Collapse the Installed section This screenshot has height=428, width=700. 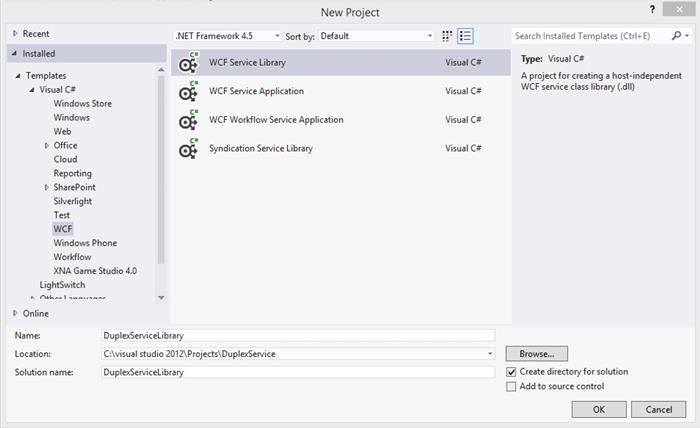coord(15,54)
